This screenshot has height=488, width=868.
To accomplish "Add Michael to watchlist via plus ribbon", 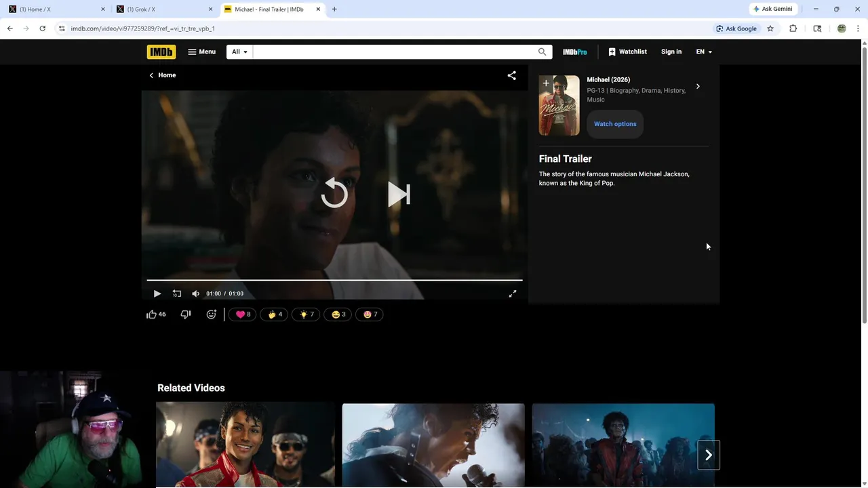I will 546,83.
